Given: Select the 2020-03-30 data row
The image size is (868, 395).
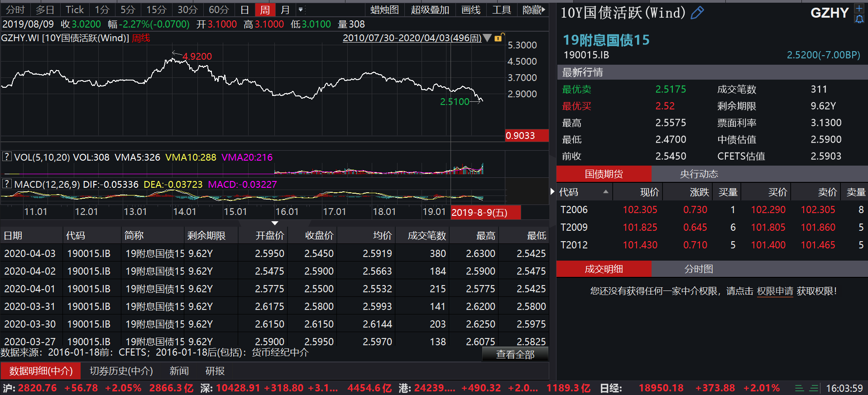Looking at the screenshot, I should (274, 324).
